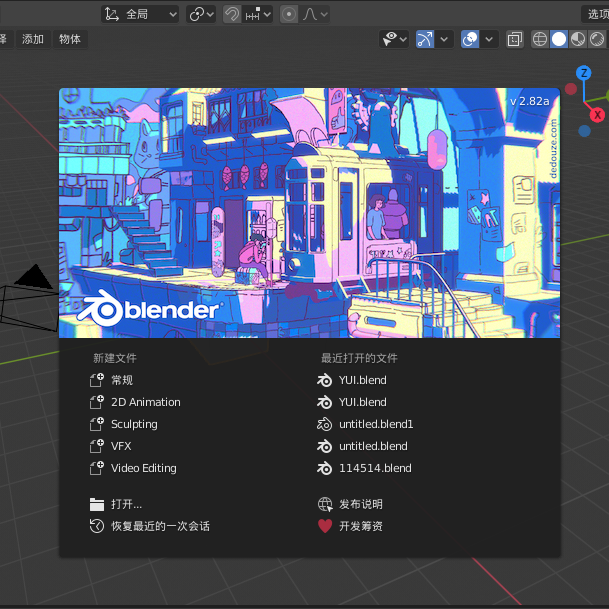The width and height of the screenshot is (609, 609).
Task: Toggle the snap magnet icon
Action: [x=232, y=14]
